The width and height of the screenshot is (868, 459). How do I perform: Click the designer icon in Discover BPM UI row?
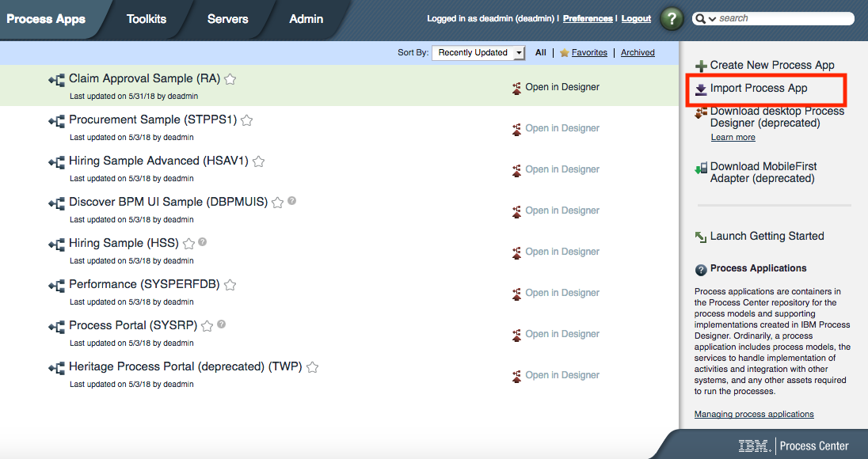pyautogui.click(x=516, y=211)
